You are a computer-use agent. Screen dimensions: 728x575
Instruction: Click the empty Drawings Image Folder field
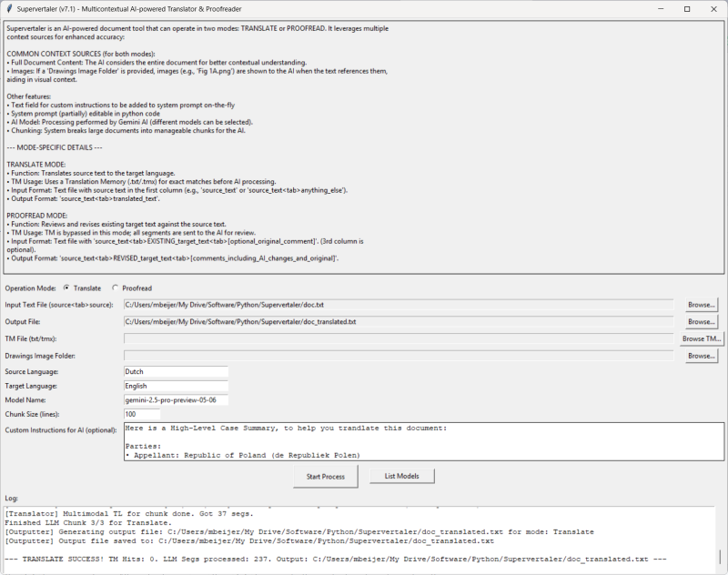tap(399, 356)
